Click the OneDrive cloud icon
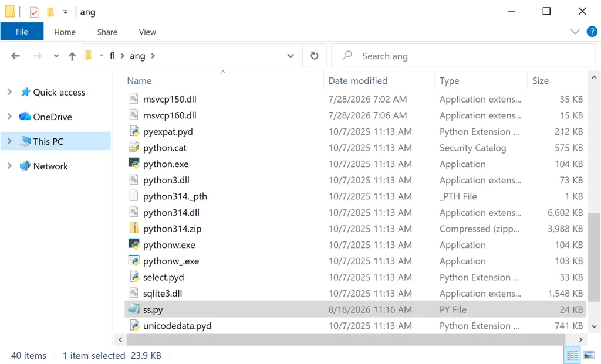 click(x=25, y=117)
